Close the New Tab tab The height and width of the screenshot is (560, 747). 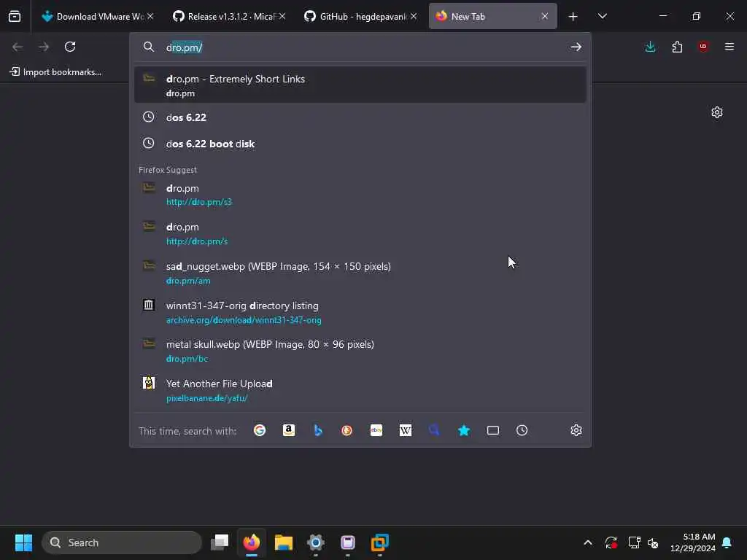pyautogui.click(x=544, y=16)
